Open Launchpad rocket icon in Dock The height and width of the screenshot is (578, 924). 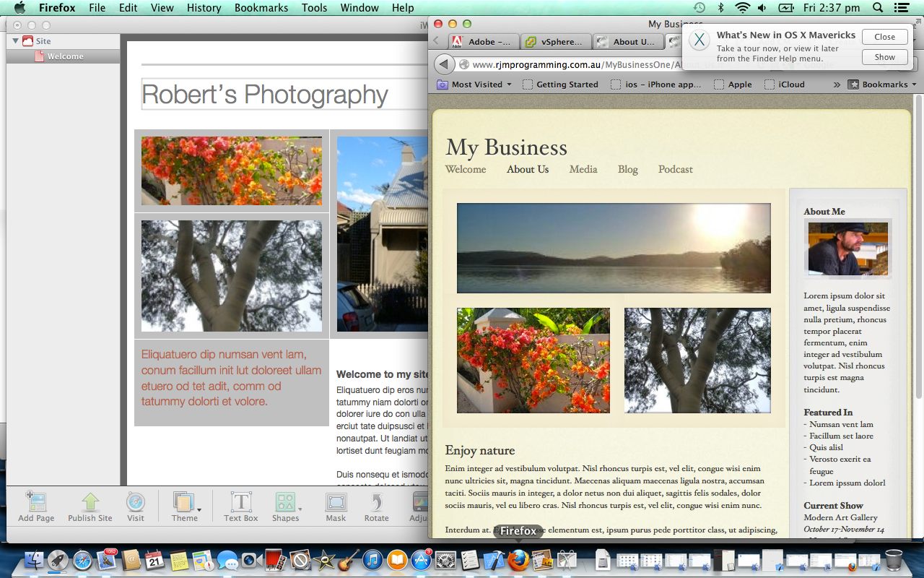coord(58,559)
